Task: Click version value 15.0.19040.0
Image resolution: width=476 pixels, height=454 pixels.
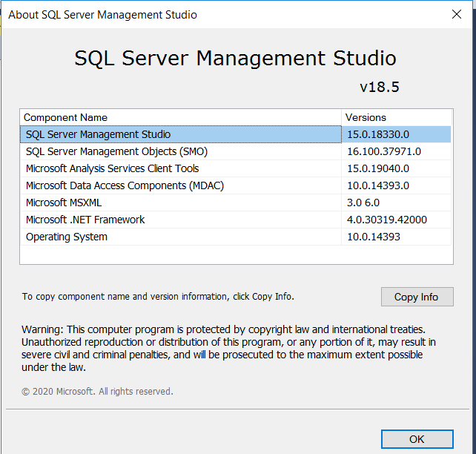Action: coord(378,168)
